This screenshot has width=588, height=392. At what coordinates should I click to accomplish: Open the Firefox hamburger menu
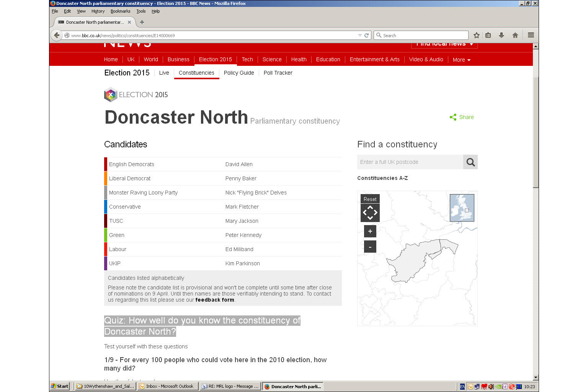pyautogui.click(x=531, y=35)
